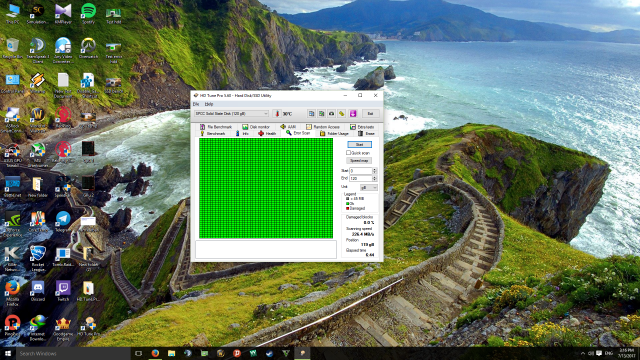This screenshot has width=640, height=360.
Task: Click the HD Tune taskbar button
Action: pos(302,353)
